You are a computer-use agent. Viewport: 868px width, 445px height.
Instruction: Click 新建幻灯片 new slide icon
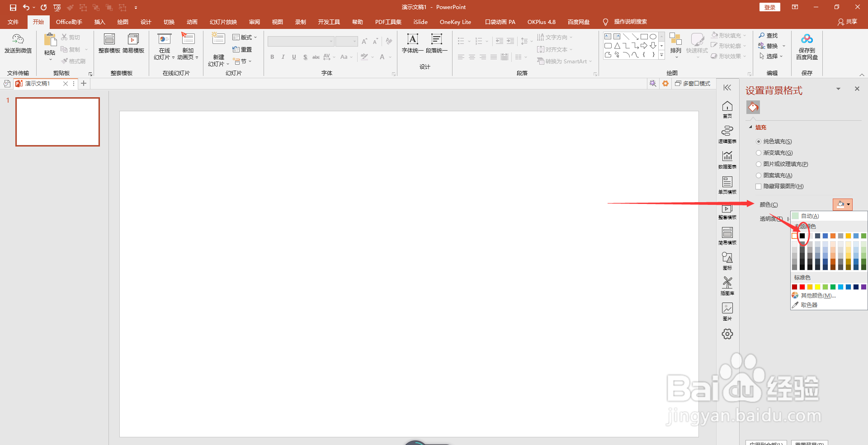(x=219, y=39)
